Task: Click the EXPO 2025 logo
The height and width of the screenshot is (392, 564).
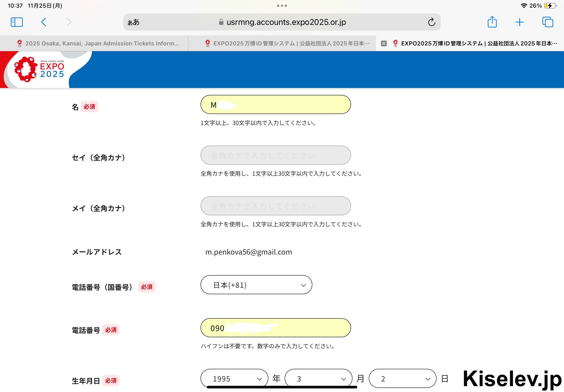Action: pos(39,70)
